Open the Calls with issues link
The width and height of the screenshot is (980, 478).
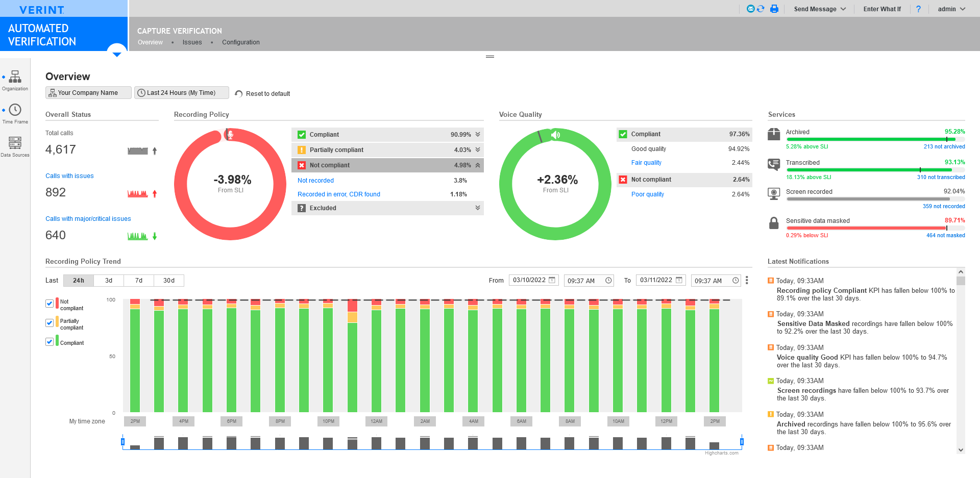pyautogui.click(x=69, y=176)
